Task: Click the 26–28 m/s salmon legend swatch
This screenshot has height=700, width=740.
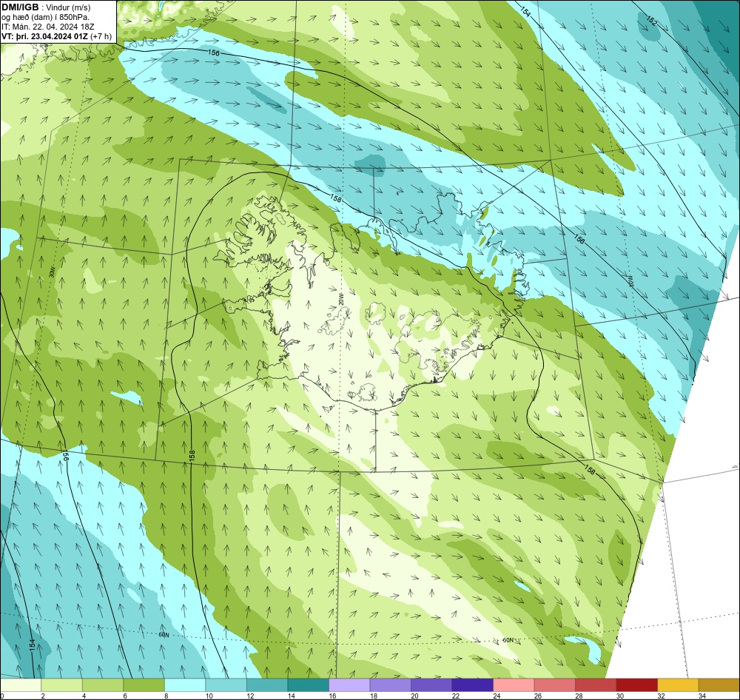Action: (554, 685)
